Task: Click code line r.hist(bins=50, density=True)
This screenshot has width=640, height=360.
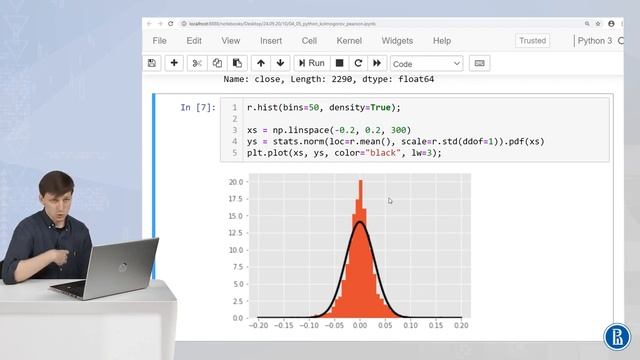Action: tap(324, 108)
